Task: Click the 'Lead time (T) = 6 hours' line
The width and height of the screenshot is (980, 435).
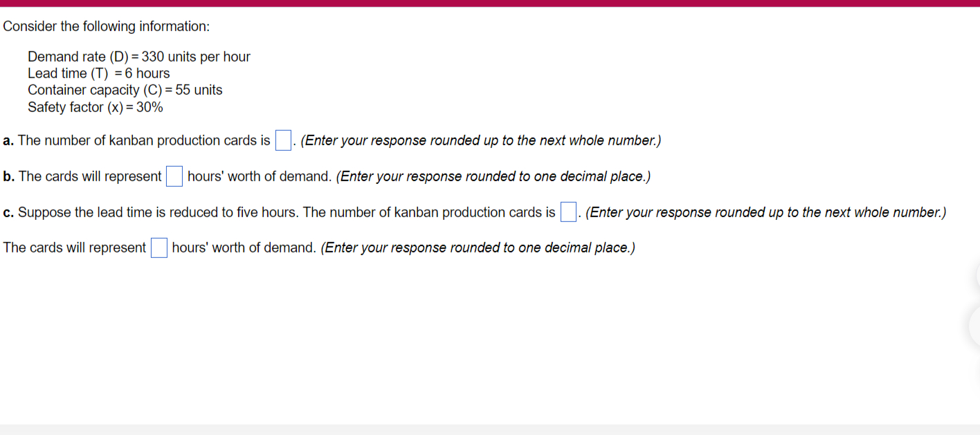Action: click(x=98, y=73)
